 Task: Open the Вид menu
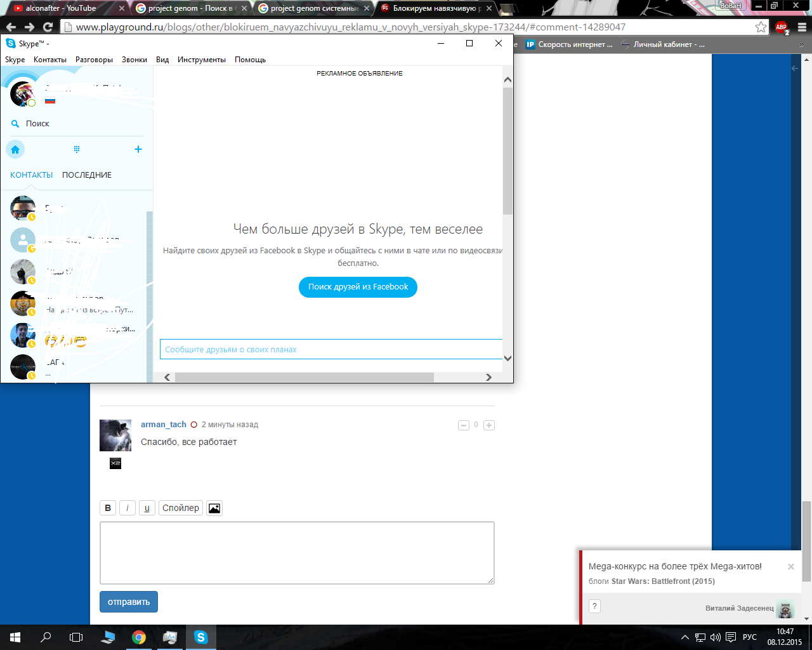[162, 60]
